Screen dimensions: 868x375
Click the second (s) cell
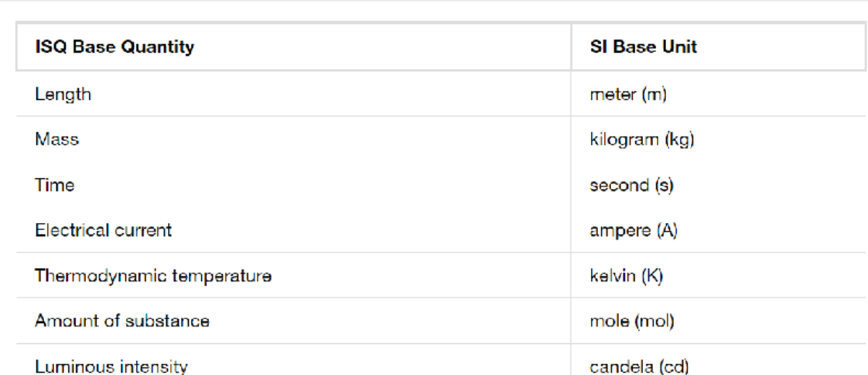coord(631,185)
